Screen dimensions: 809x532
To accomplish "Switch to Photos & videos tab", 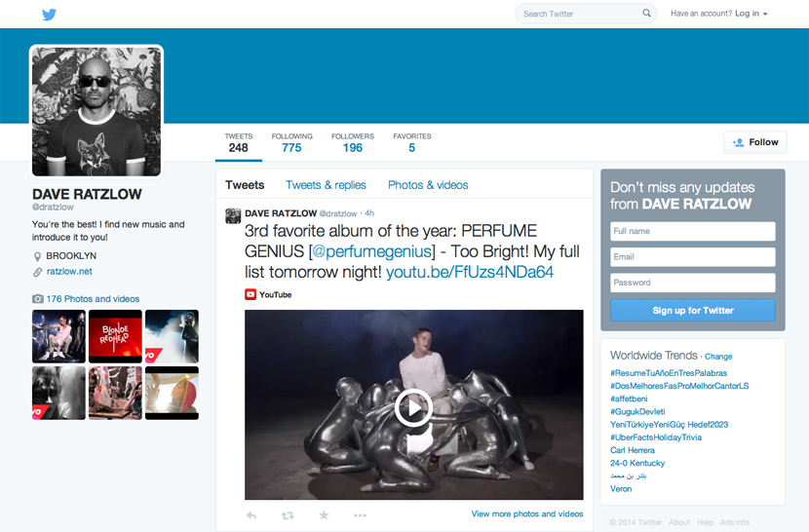I will tap(428, 185).
